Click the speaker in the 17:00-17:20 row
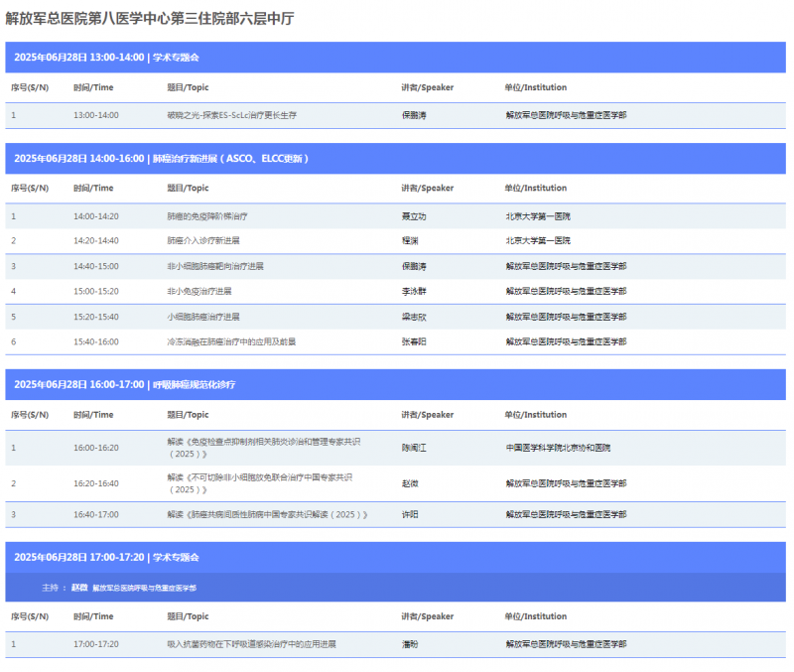This screenshot has height=672, width=794. tap(410, 644)
